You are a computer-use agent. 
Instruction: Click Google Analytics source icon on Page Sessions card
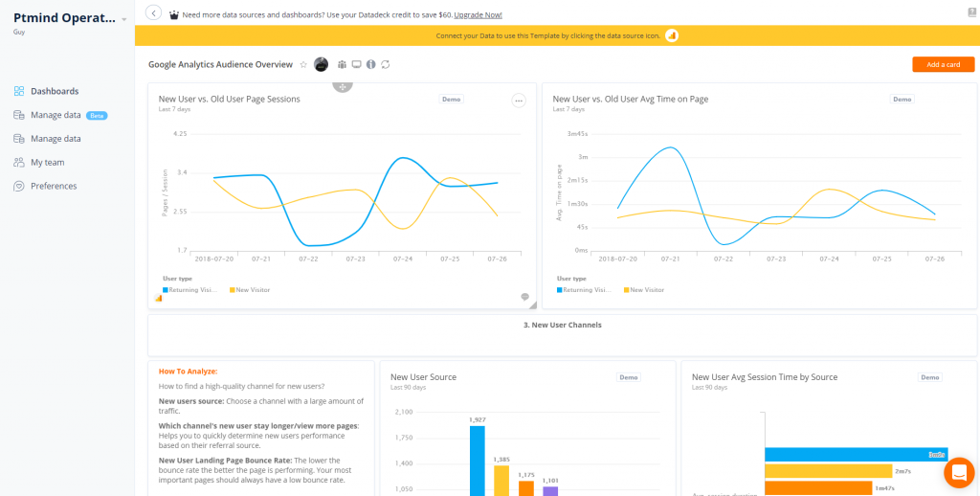[x=158, y=299]
